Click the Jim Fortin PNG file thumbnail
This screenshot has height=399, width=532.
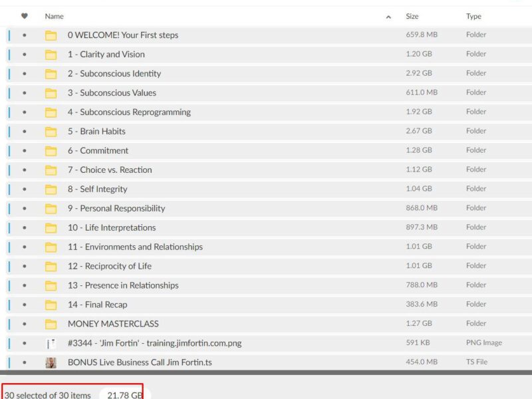click(51, 343)
